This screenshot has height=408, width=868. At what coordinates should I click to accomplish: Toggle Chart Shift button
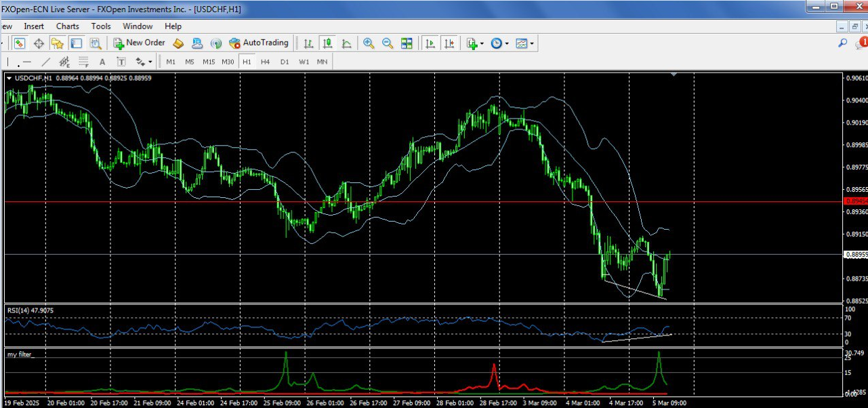click(x=449, y=43)
